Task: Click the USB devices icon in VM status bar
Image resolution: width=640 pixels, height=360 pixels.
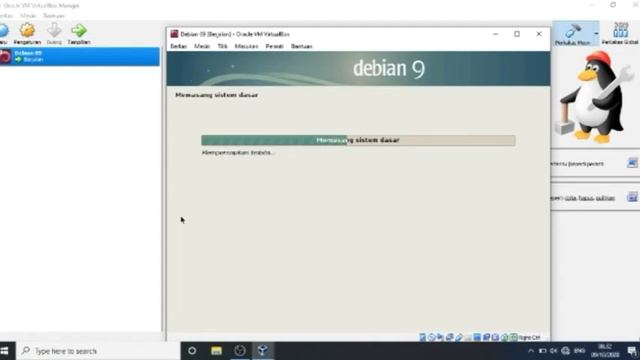Action: point(459,337)
